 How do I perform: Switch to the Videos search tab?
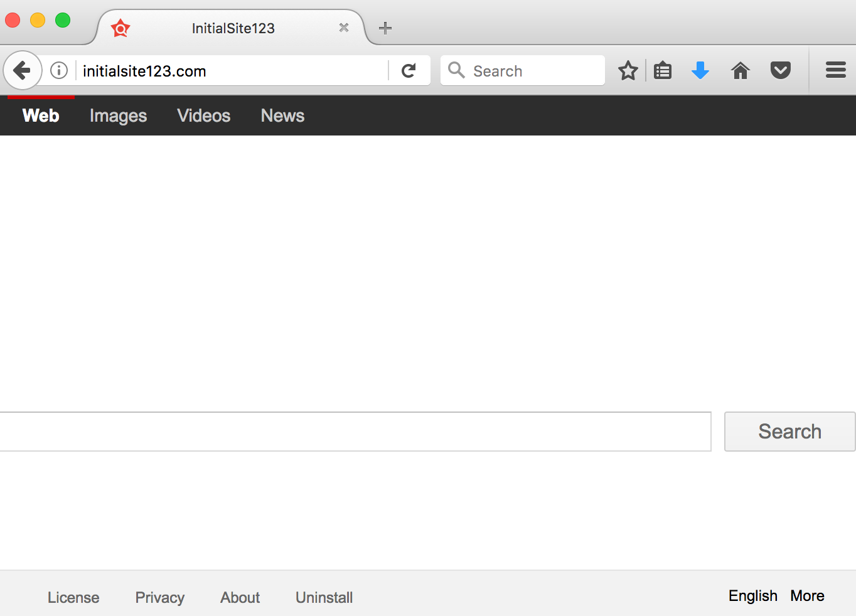coord(203,116)
